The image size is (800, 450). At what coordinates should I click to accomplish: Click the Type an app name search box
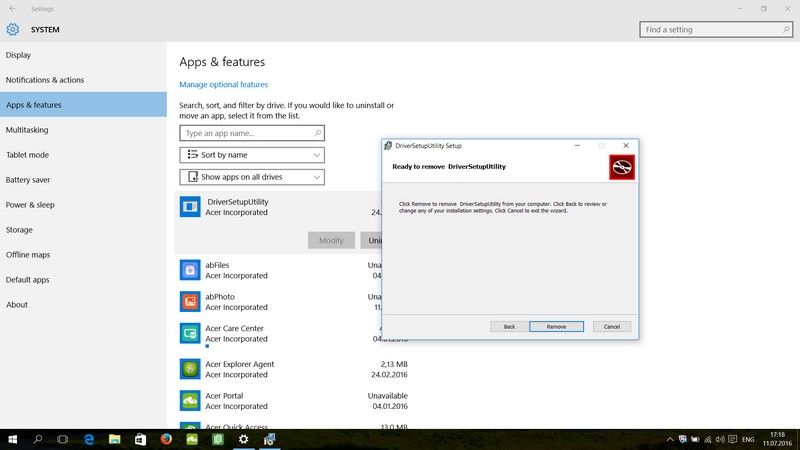252,133
